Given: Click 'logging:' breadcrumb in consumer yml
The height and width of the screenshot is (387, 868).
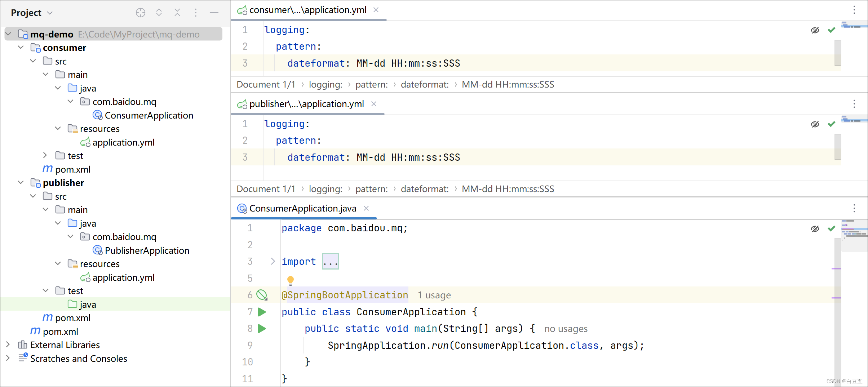Looking at the screenshot, I should [x=325, y=84].
